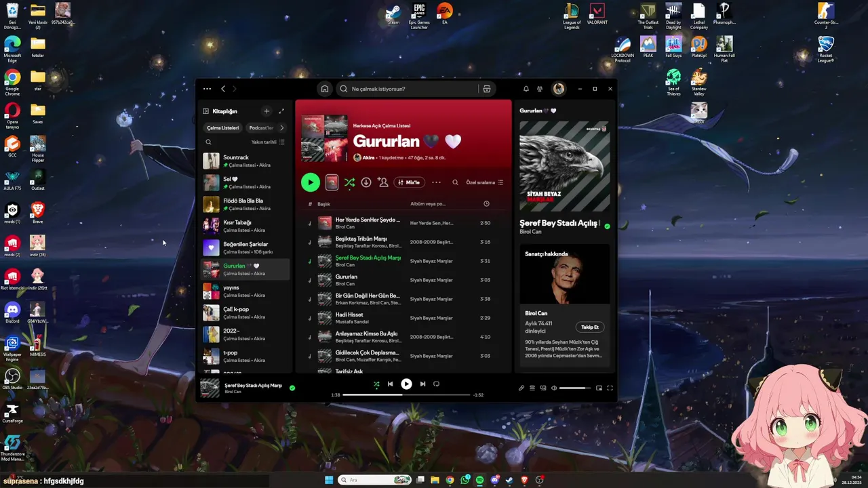Click the Spotify search field
The height and width of the screenshot is (488, 868).
coord(408,89)
